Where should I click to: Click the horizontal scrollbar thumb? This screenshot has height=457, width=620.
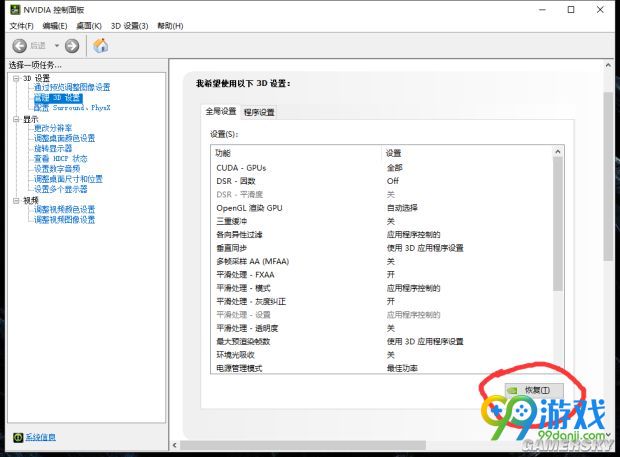[303, 445]
